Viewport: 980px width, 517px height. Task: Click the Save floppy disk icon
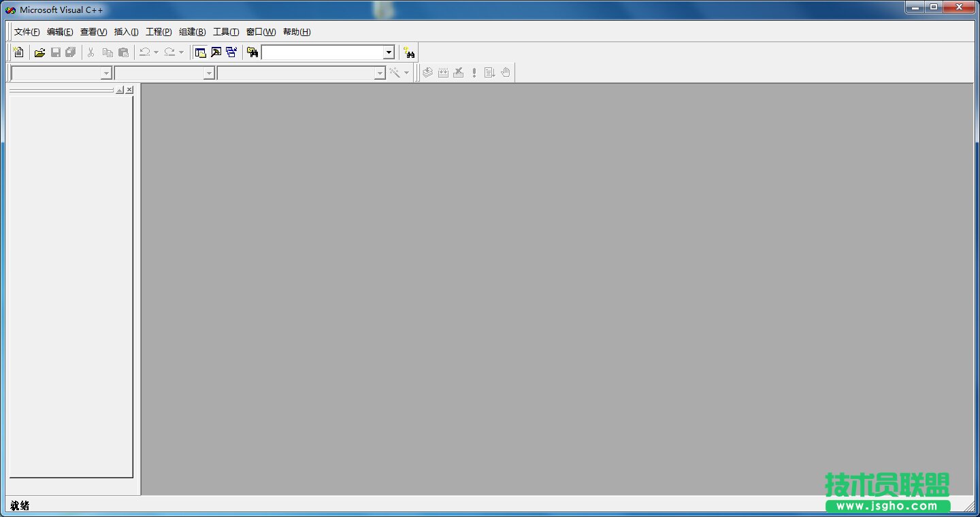[56, 52]
